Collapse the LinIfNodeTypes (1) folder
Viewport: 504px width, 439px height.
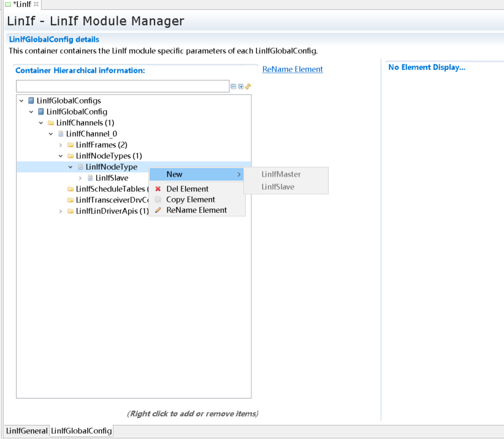click(x=61, y=156)
